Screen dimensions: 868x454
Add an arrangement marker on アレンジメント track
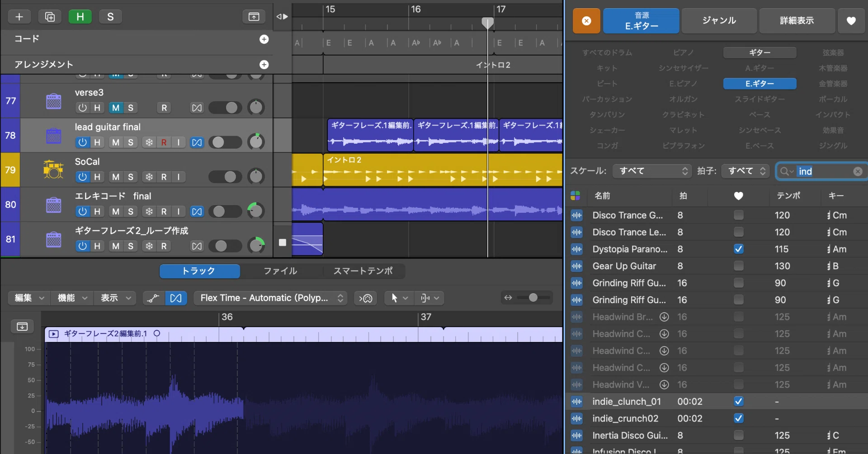pos(264,65)
